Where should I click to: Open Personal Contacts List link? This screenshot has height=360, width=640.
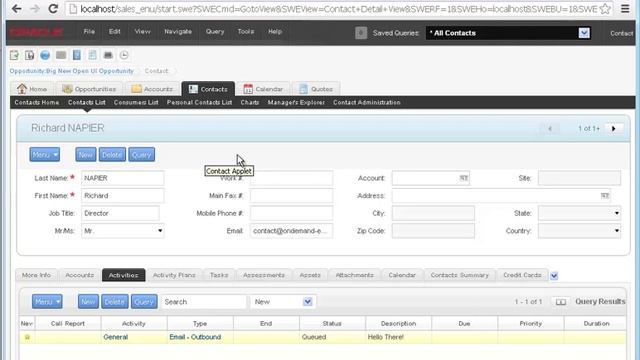point(199,102)
